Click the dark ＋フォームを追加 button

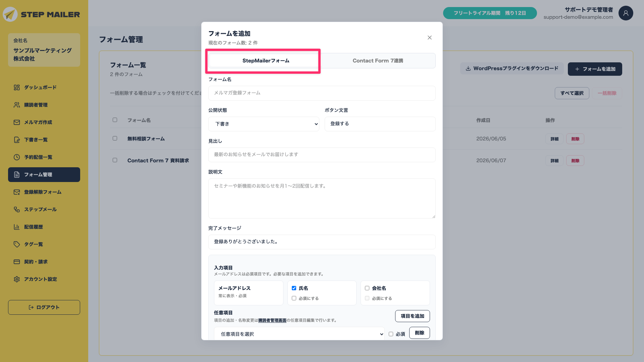point(595,69)
